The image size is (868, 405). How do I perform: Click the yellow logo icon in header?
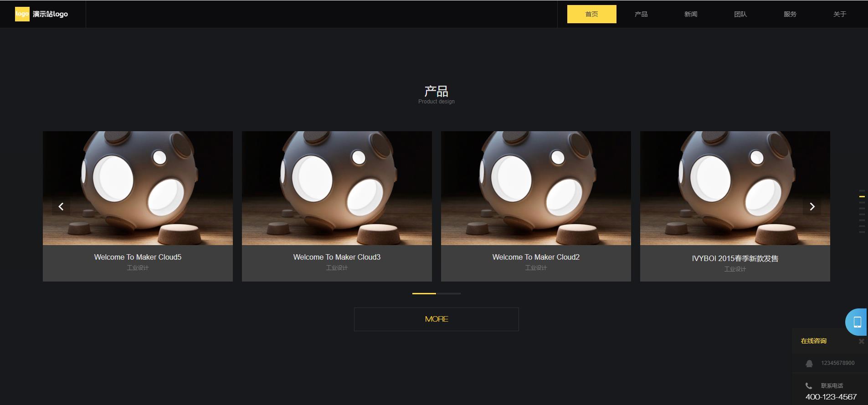tap(22, 14)
